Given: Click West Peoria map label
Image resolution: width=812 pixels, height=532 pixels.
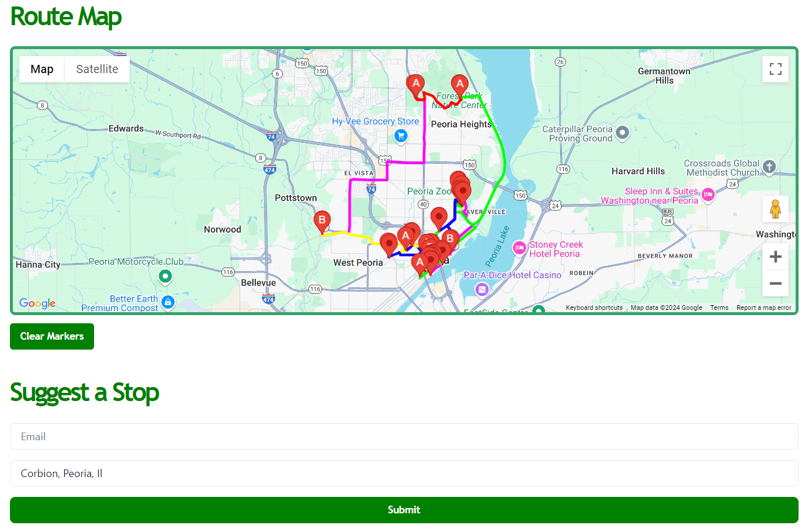Looking at the screenshot, I should click(x=358, y=262).
